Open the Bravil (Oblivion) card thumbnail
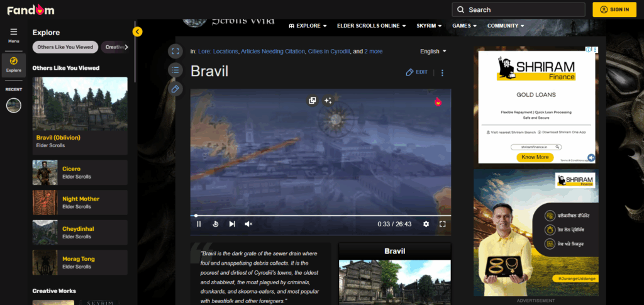 pyautogui.click(x=80, y=104)
